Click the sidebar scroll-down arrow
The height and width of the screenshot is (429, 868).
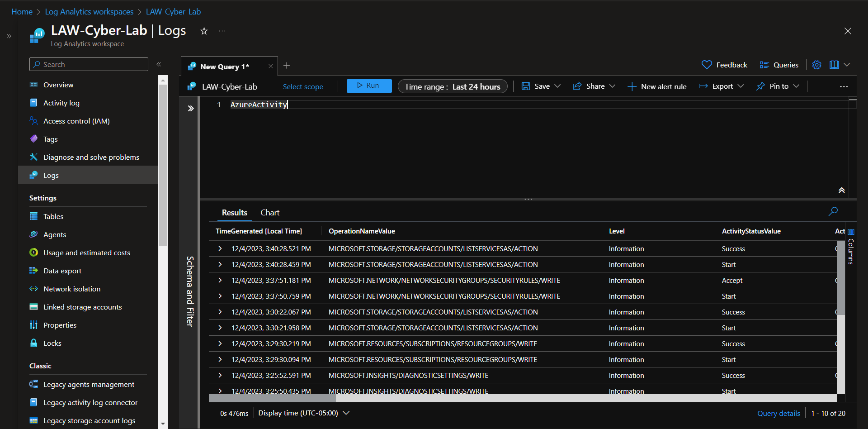point(163,424)
